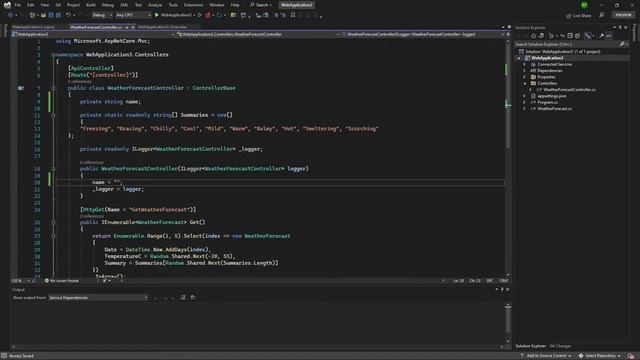Close the Solution Explorer panel
Image resolution: width=640 pixels, height=360 pixels.
tap(626, 27)
